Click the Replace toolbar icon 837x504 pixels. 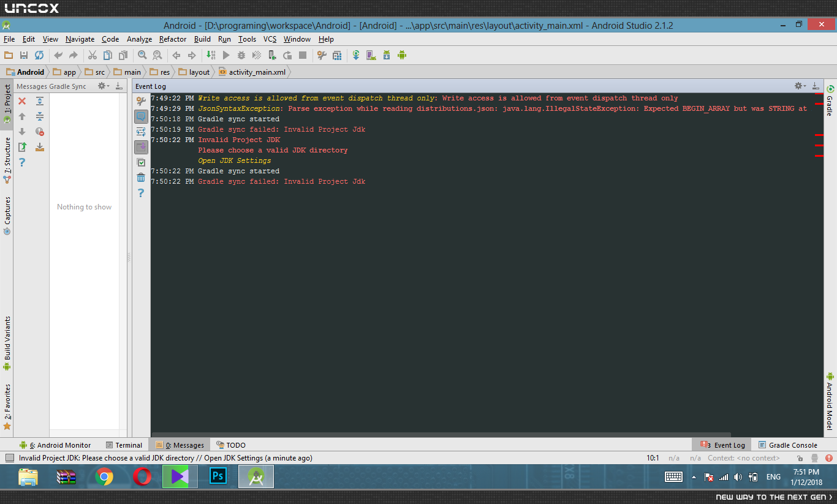click(157, 55)
